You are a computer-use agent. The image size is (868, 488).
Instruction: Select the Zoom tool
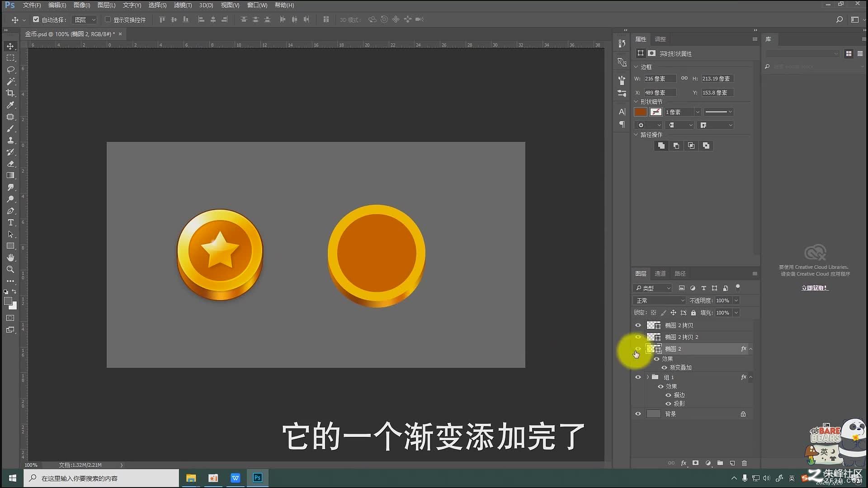tap(10, 269)
